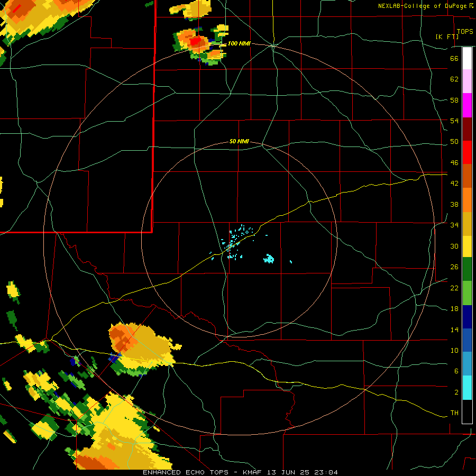The image size is (476, 476).
Task: Pick the cyan legend swatch
Action: click(467, 388)
